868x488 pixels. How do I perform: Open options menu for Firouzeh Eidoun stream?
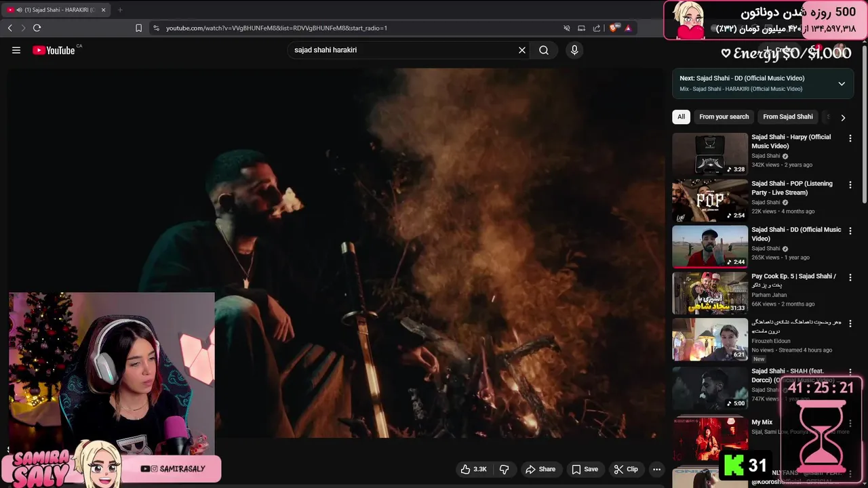tap(850, 323)
